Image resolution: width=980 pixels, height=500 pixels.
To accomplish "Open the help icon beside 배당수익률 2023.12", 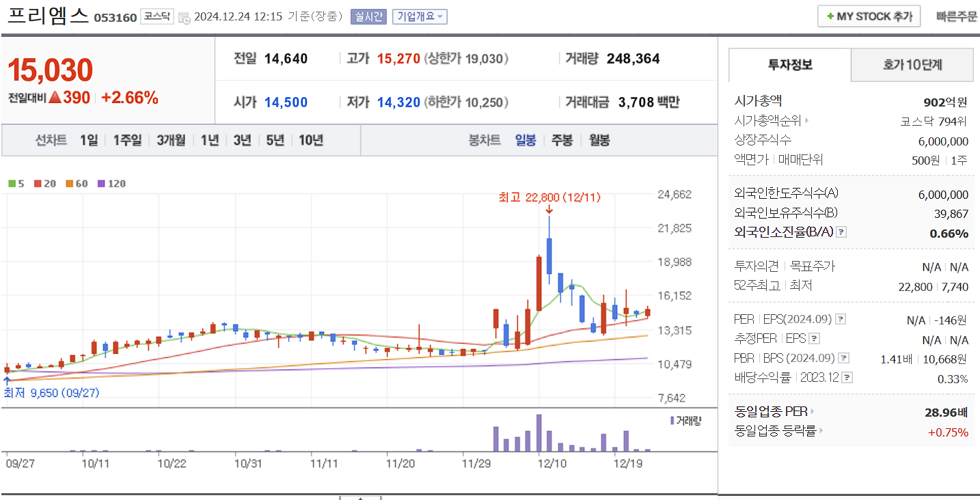I will [847, 376].
